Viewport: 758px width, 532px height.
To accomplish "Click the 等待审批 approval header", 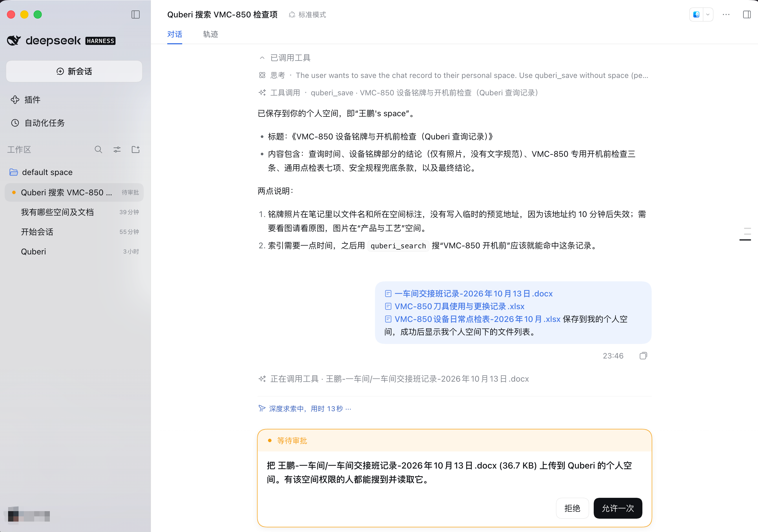I will point(455,441).
